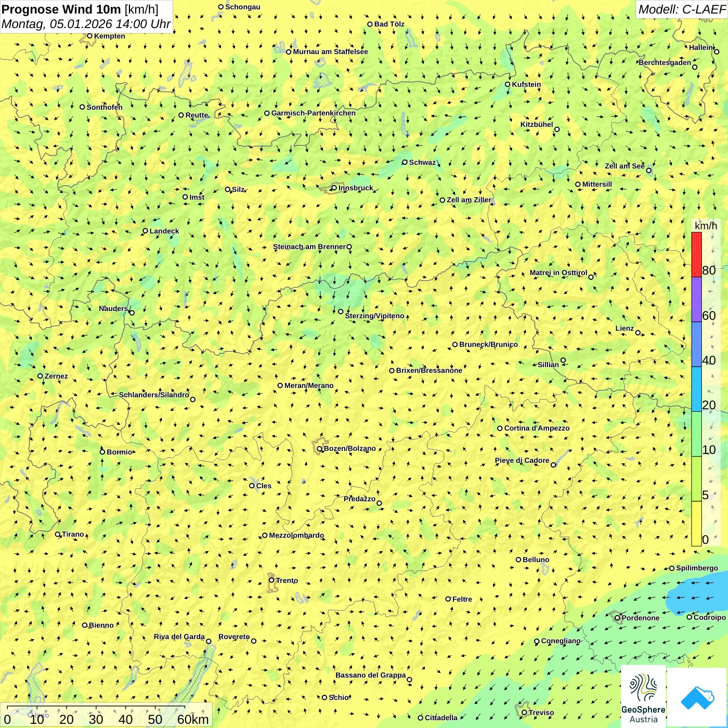Click the Mittersill label
728x728 pixels.
click(x=597, y=184)
